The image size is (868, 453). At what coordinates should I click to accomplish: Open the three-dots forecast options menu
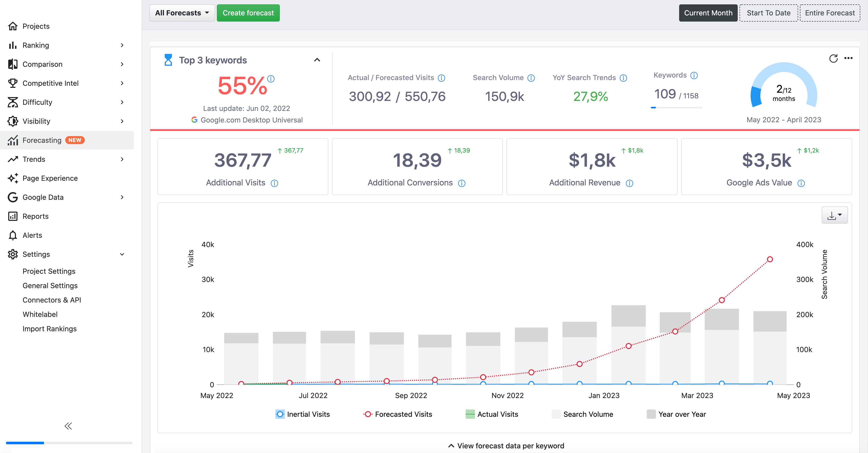[848, 58]
